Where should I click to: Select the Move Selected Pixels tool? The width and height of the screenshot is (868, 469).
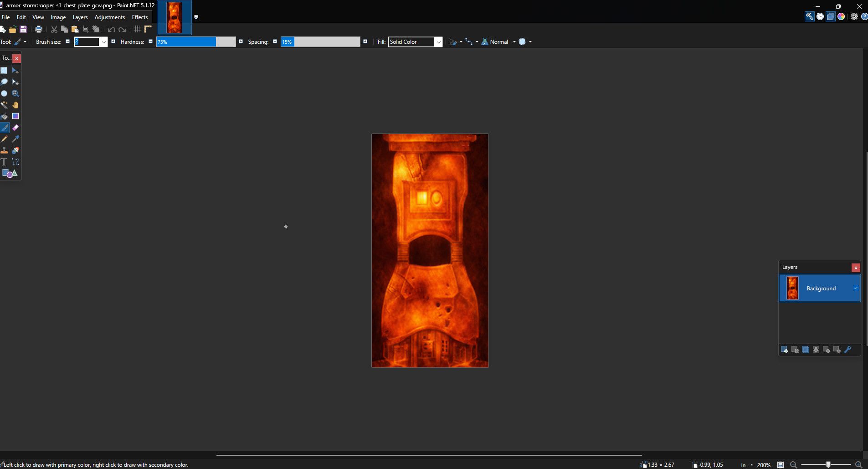(x=15, y=71)
